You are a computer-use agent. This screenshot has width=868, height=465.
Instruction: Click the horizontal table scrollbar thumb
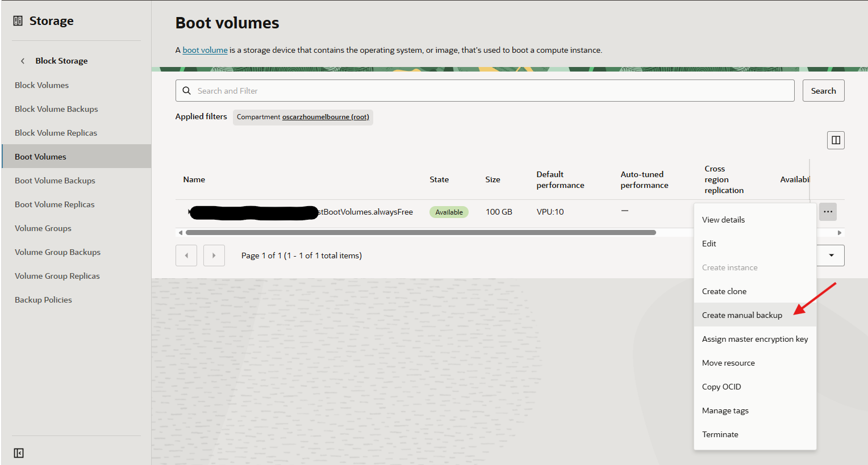[420, 233]
